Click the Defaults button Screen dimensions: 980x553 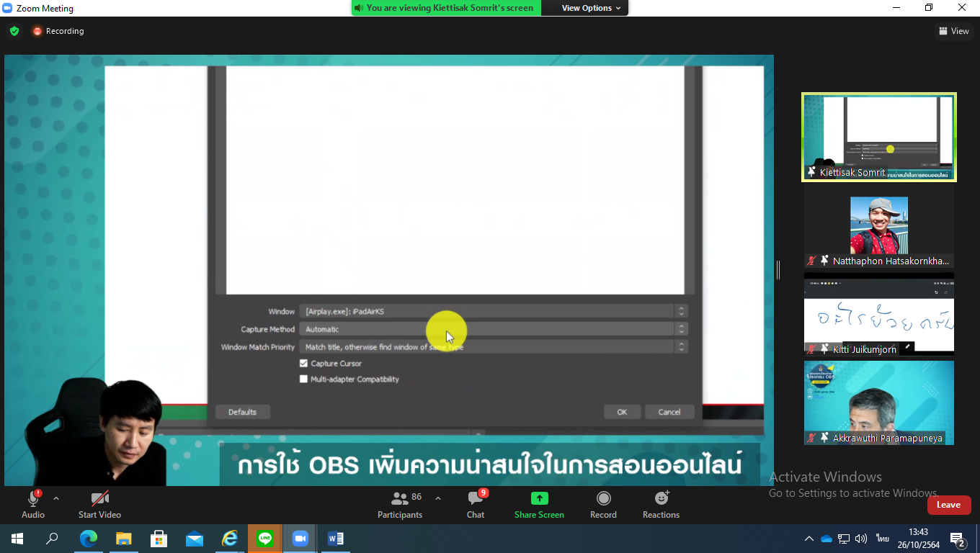(242, 412)
